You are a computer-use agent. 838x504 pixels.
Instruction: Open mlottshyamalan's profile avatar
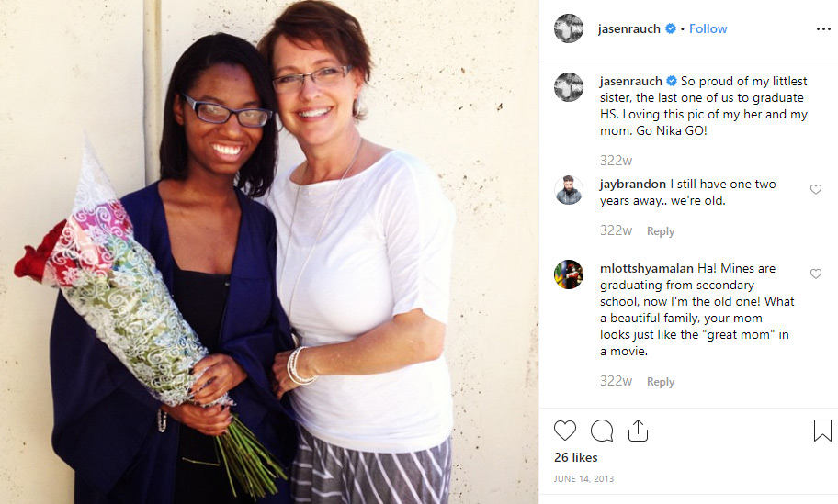(x=569, y=274)
